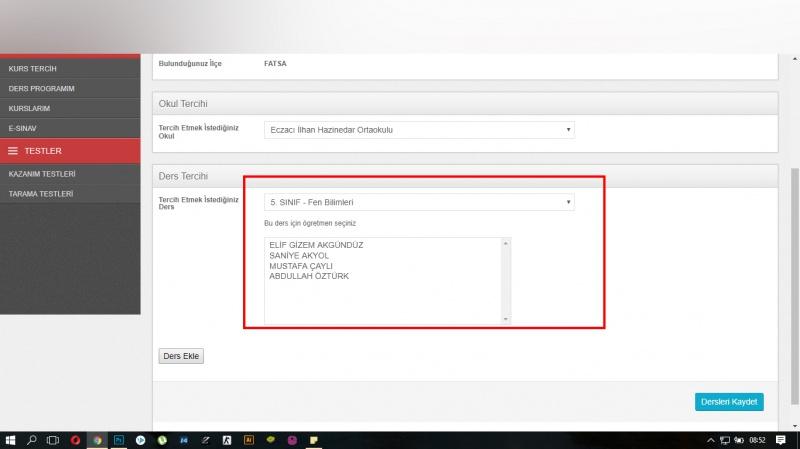
Task: Click the Dersleri Kaydet button
Action: 729,402
